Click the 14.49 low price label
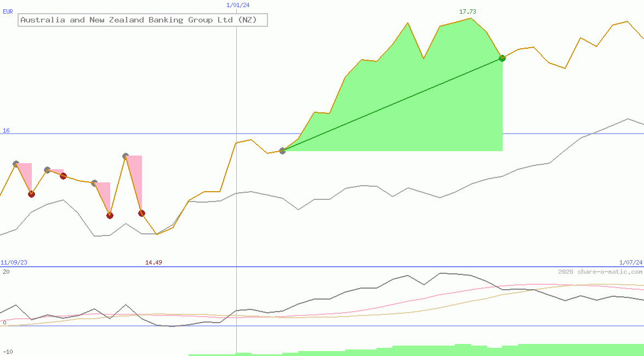This screenshot has width=644, height=356. (x=153, y=262)
